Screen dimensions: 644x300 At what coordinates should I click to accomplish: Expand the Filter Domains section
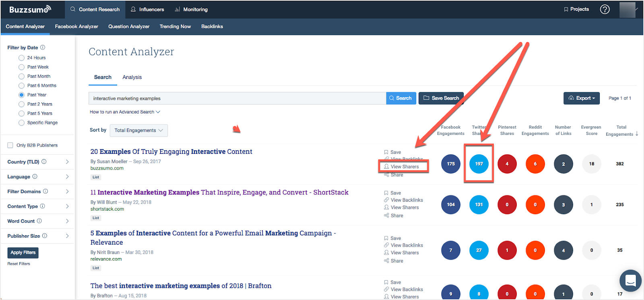coord(67,191)
